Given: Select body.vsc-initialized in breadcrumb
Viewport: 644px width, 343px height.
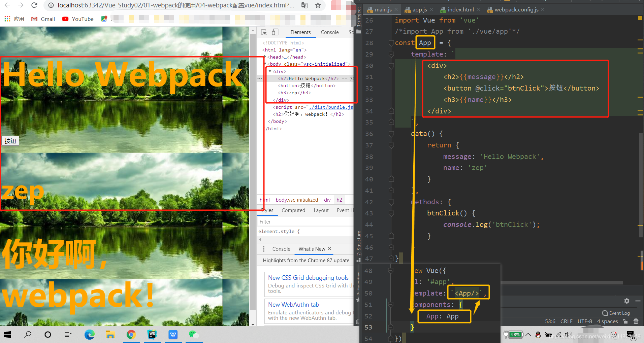Looking at the screenshot, I should tap(297, 200).
